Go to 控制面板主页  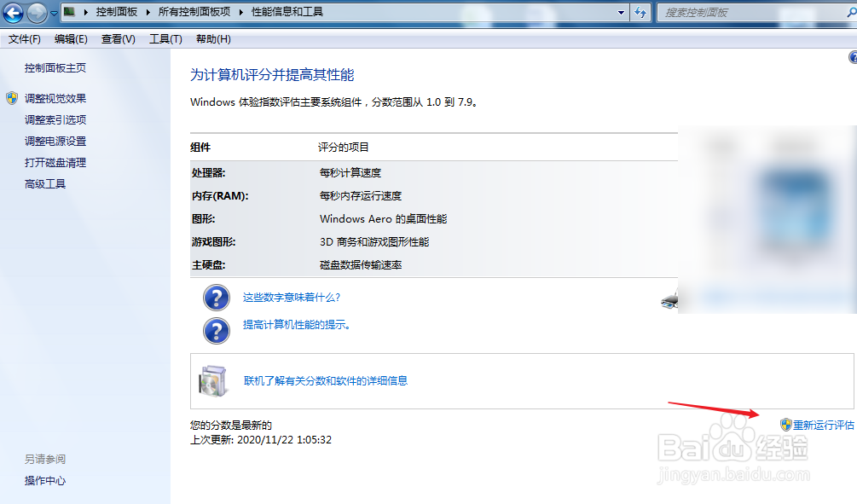tap(55, 67)
